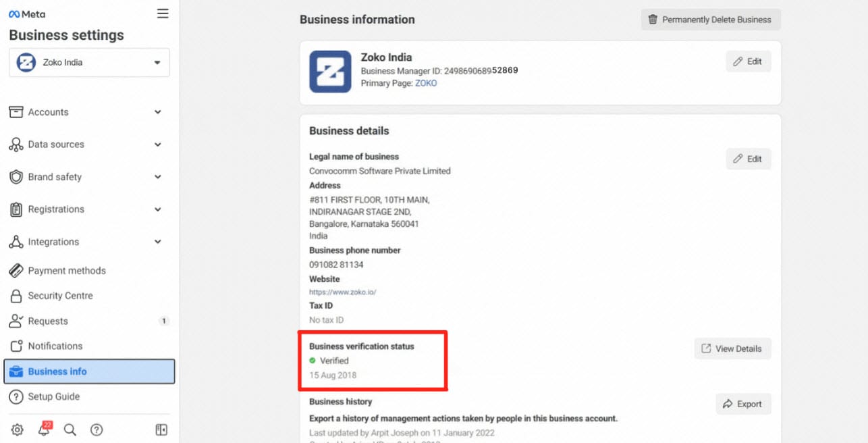
Task: Open the Requests menu item
Action: click(x=48, y=321)
